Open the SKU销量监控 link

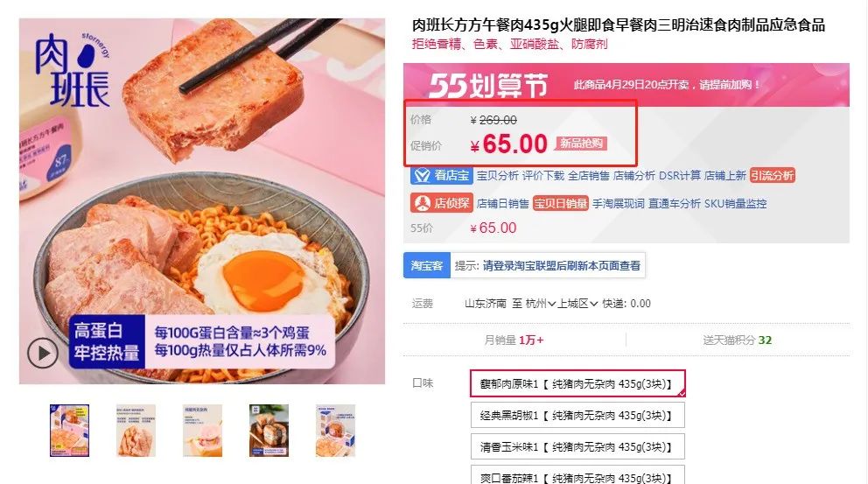[735, 203]
